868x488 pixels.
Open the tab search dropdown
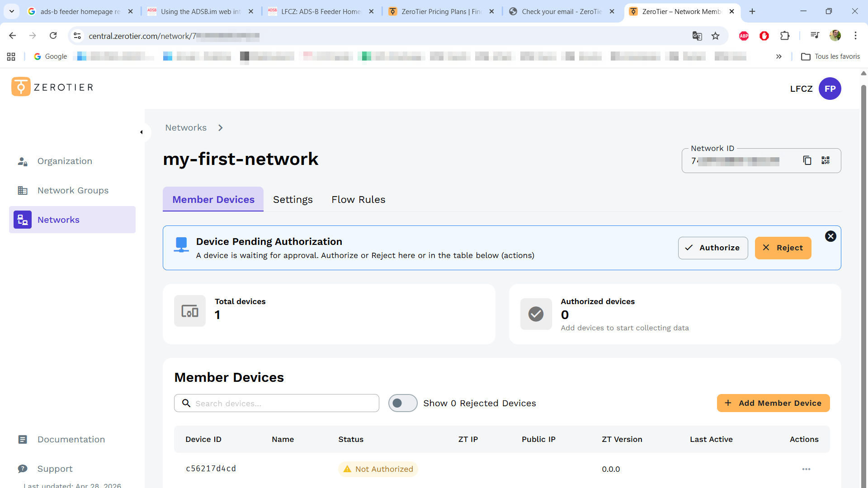click(12, 11)
